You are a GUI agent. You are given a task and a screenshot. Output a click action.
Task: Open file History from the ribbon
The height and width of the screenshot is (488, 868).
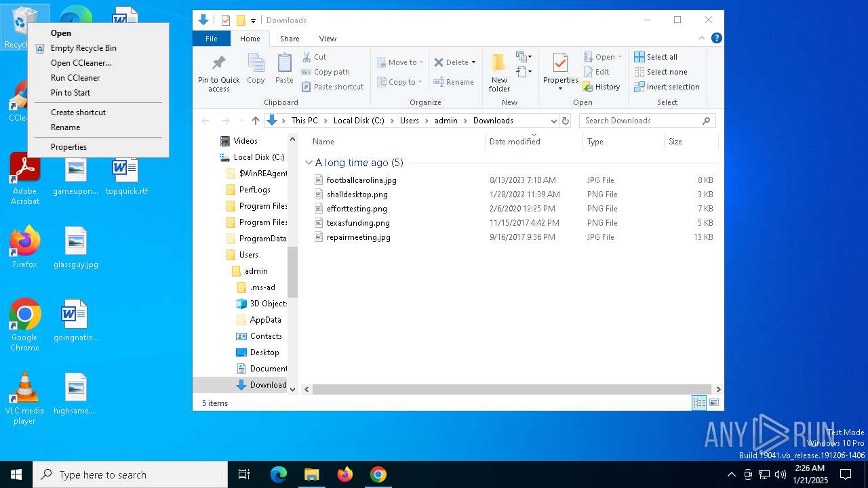(601, 87)
